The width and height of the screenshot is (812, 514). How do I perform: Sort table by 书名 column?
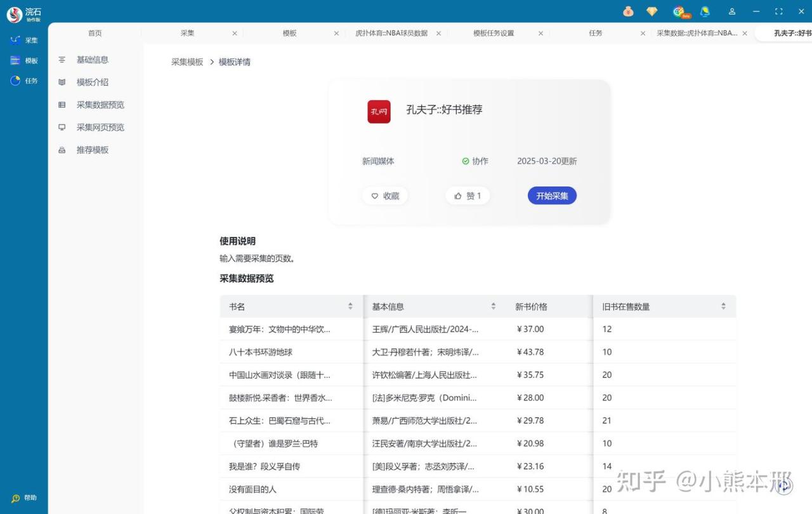point(350,306)
